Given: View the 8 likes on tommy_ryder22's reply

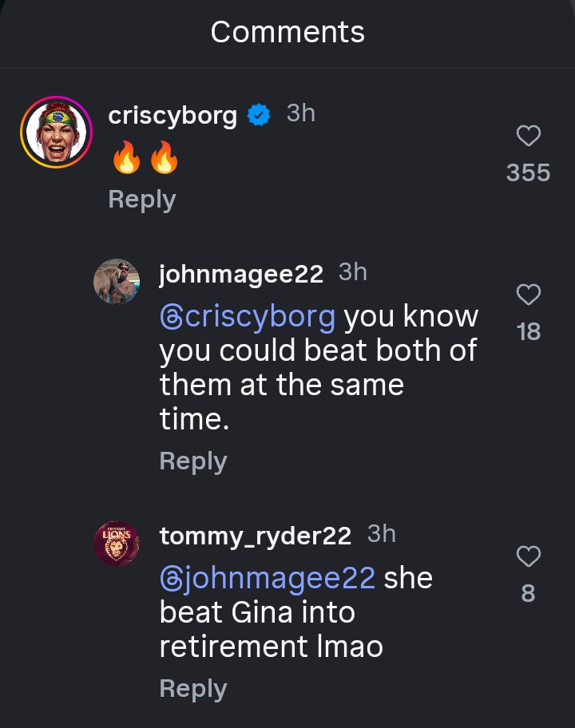Looking at the screenshot, I should coord(528,593).
